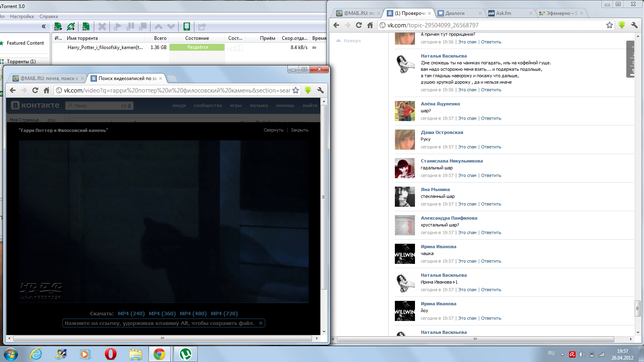Sort by Состояние column header
Screen dimensions: 644x362
pyautogui.click(x=197, y=38)
